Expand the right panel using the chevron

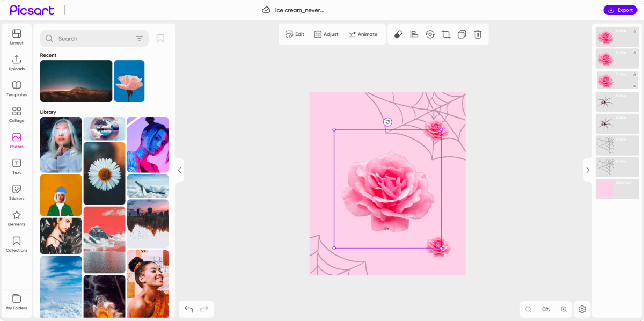(588, 170)
